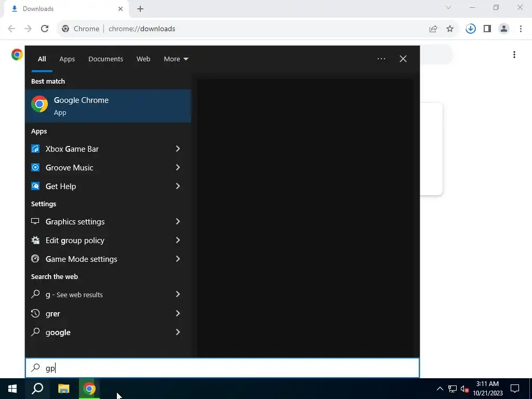Click the 'Groove Music' result text
This screenshot has width=532, height=399.
click(69, 168)
